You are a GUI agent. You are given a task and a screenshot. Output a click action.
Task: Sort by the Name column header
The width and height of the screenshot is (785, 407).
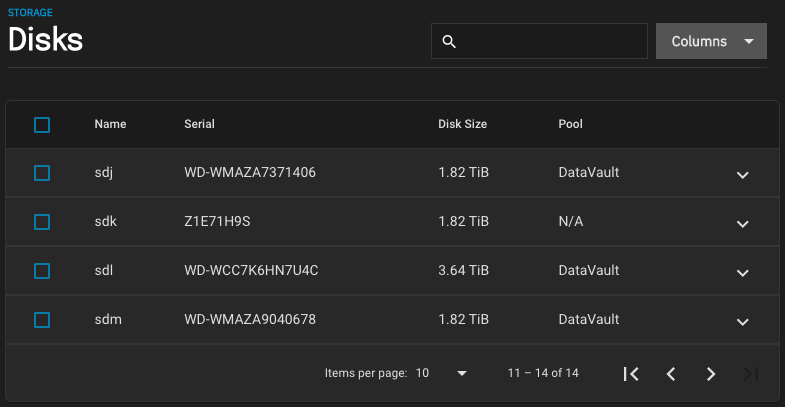(x=110, y=124)
